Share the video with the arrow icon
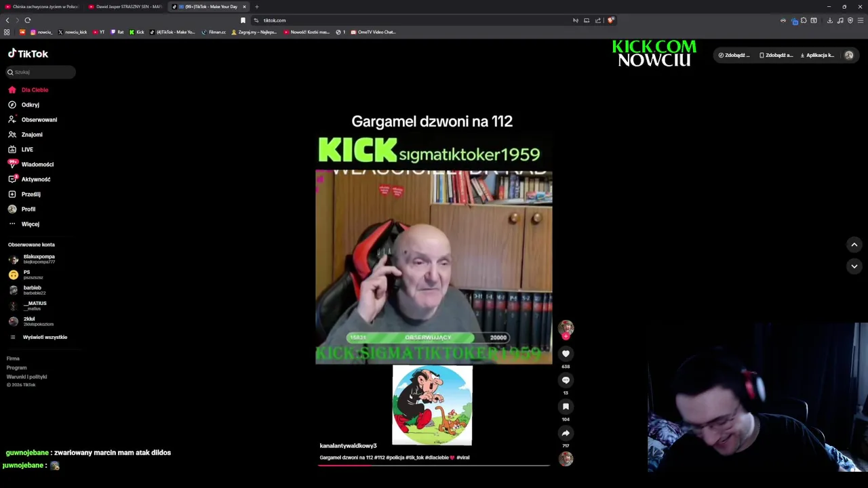Screen dimensions: 868x488 click(566, 433)
